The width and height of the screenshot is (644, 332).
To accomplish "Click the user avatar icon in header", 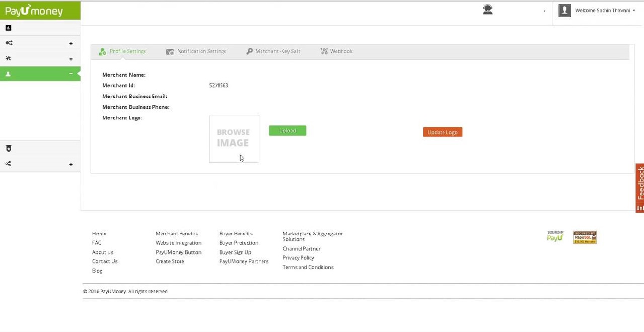I will [564, 11].
